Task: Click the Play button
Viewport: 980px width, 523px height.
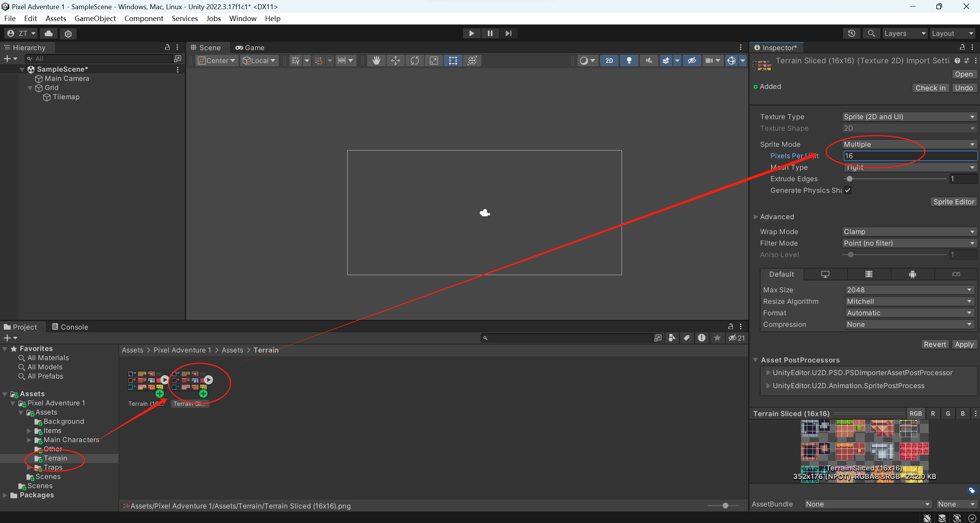Action: tap(471, 33)
